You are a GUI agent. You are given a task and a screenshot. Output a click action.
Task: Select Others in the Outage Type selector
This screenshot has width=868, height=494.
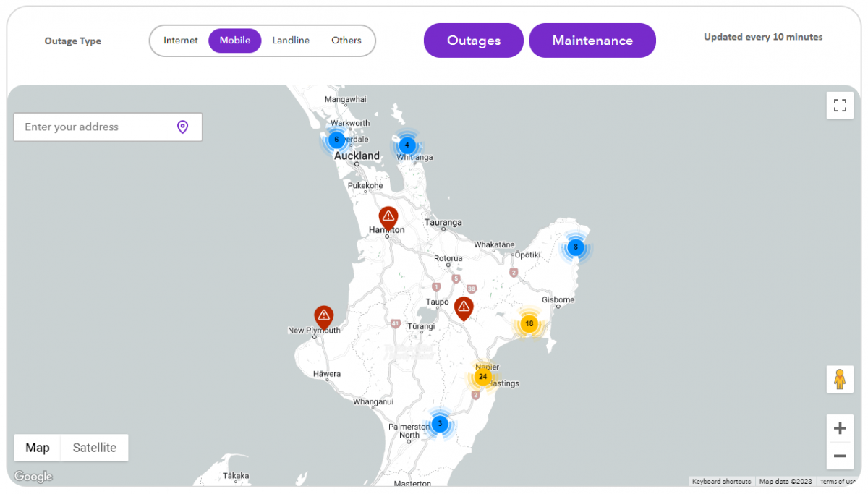click(x=346, y=41)
